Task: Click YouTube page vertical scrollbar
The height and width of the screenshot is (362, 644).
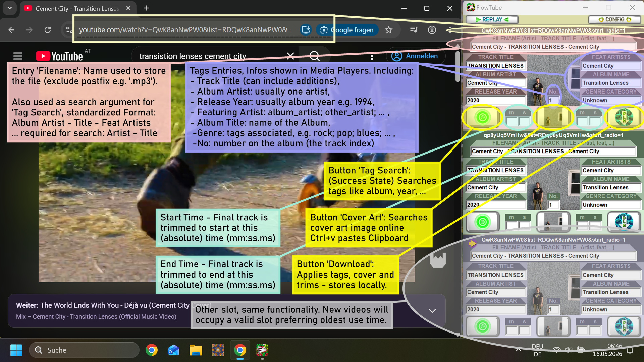Action: (x=458, y=66)
